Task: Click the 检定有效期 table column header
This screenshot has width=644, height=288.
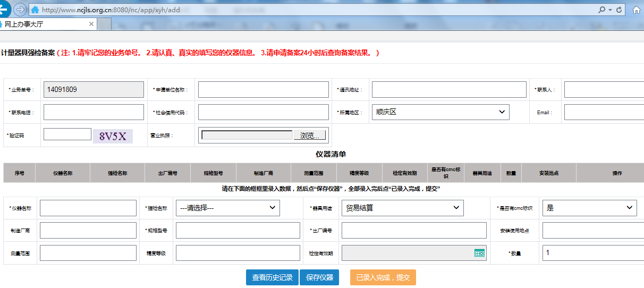Action: coord(404,173)
